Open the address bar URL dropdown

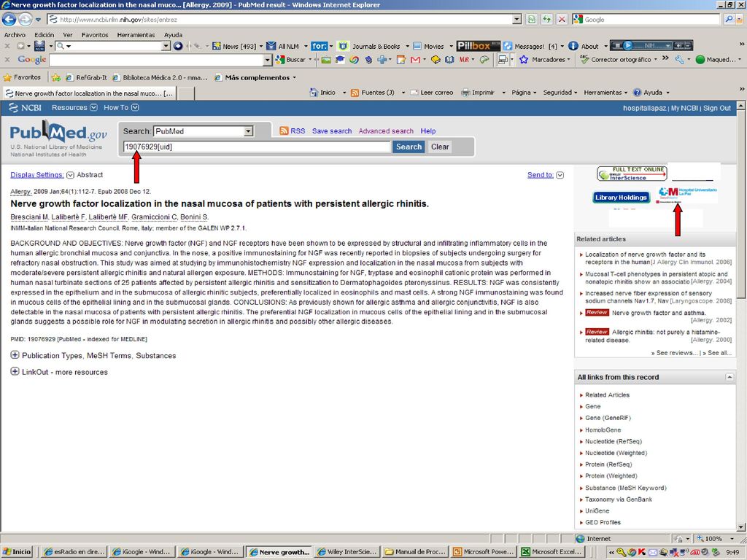[517, 20]
